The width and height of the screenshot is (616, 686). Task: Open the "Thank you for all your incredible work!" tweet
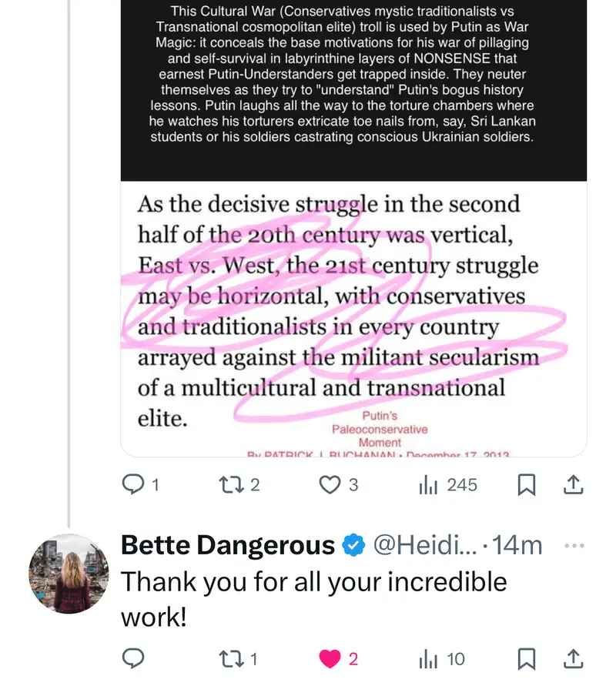(314, 598)
